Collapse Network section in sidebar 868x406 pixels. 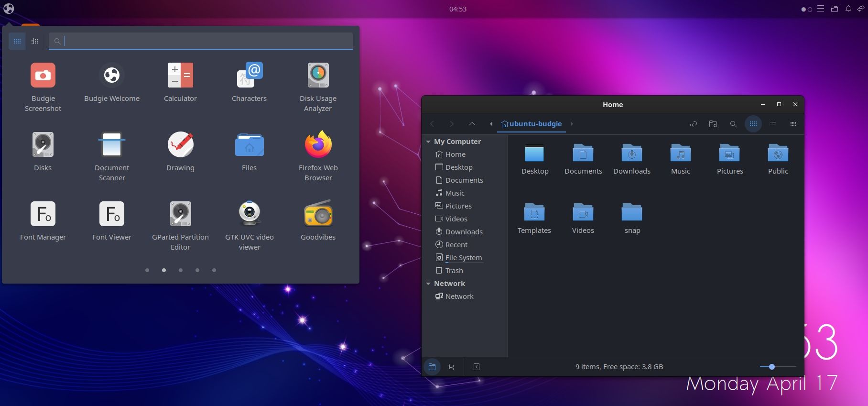[x=429, y=284]
